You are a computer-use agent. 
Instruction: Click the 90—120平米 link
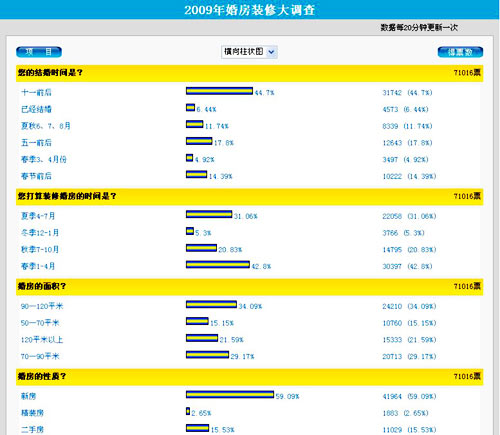42,306
